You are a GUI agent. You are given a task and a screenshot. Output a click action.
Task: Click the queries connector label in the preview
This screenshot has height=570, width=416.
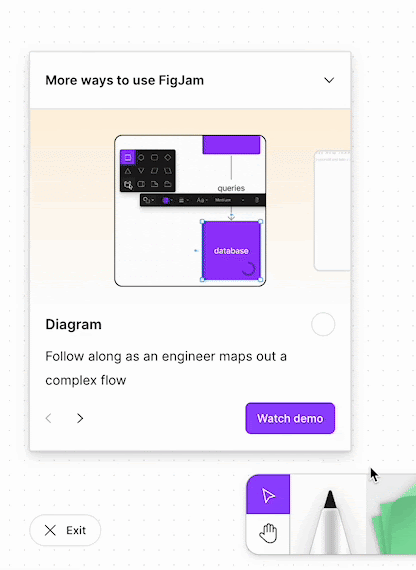pyautogui.click(x=231, y=188)
